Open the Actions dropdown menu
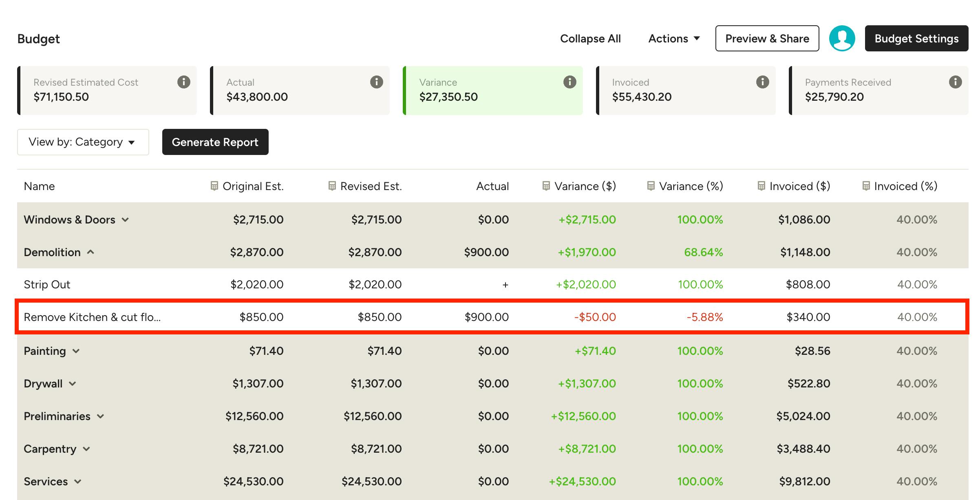The image size is (980, 500). click(674, 38)
